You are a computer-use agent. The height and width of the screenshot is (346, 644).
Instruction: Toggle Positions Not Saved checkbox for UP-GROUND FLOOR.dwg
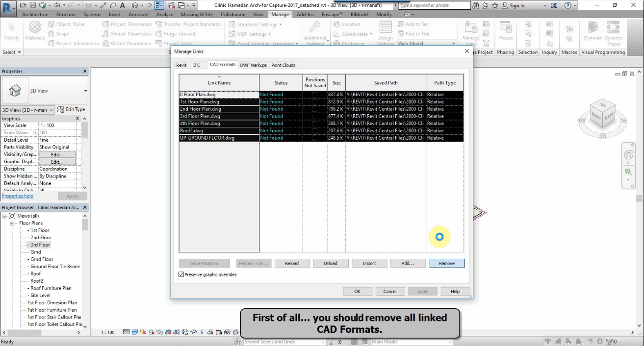(x=315, y=138)
